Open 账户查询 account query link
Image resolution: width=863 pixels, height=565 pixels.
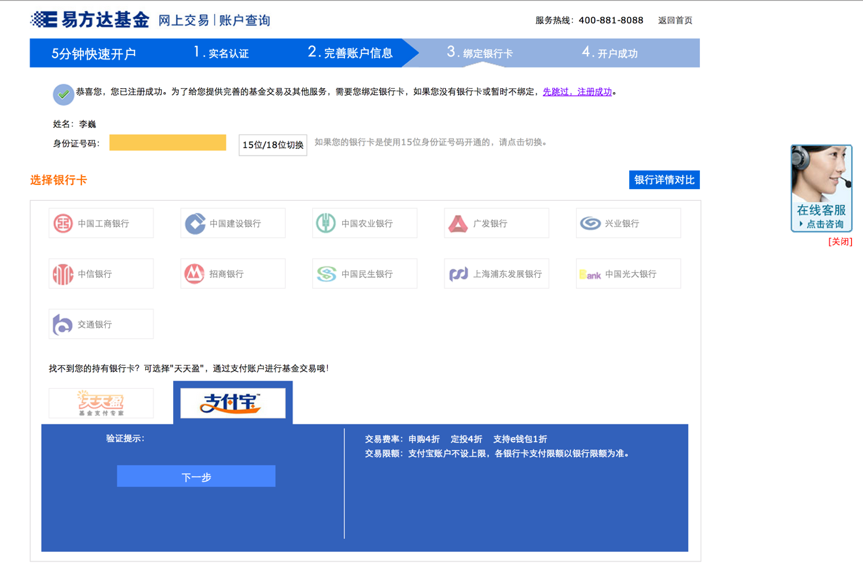pos(244,20)
